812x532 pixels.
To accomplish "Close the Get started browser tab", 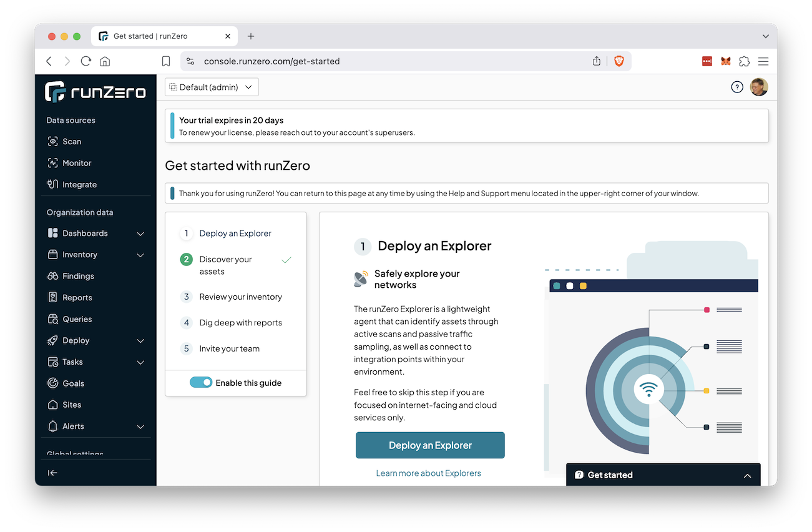I will tap(228, 36).
